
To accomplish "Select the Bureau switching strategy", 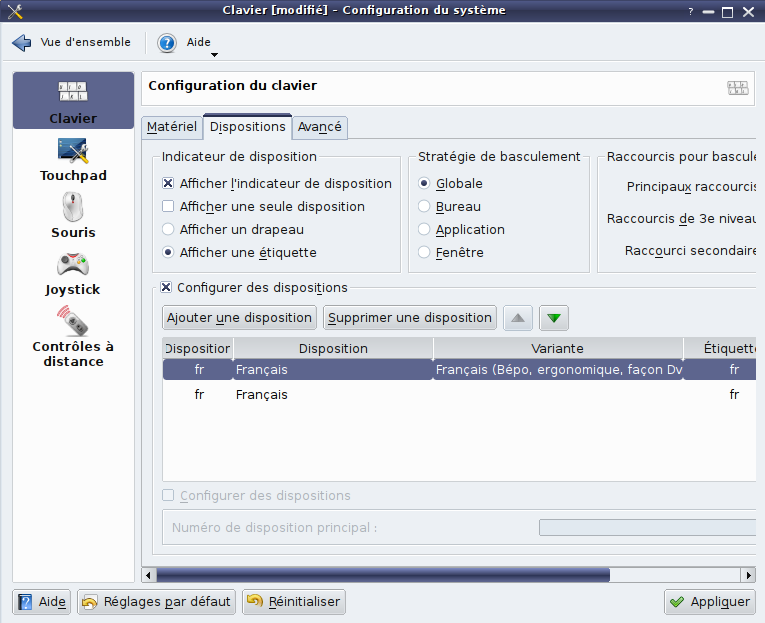I will tap(425, 207).
